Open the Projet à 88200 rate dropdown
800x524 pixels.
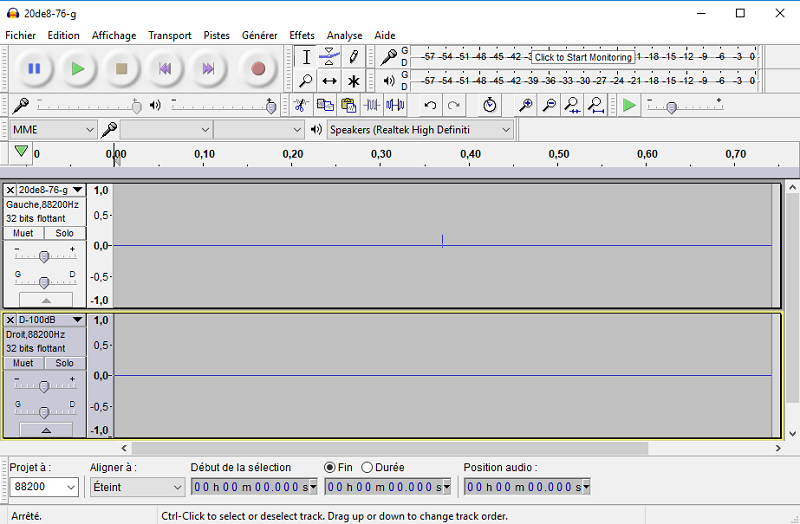(44, 487)
